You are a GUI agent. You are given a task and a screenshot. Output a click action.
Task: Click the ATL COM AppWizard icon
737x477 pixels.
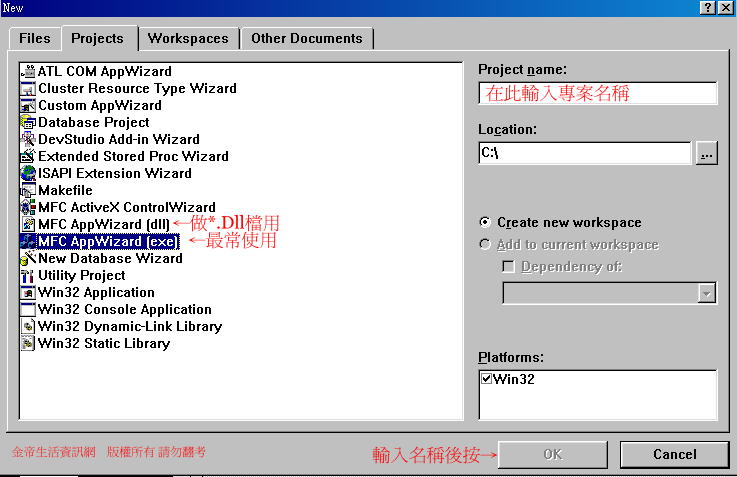pos(28,71)
